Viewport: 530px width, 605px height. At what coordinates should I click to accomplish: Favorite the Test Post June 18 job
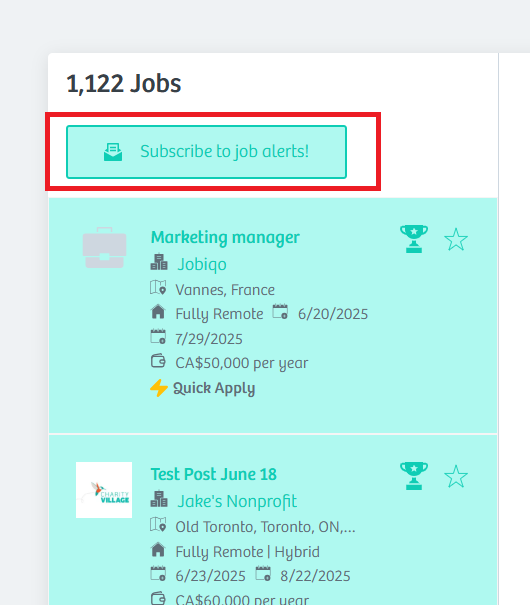[x=456, y=476]
